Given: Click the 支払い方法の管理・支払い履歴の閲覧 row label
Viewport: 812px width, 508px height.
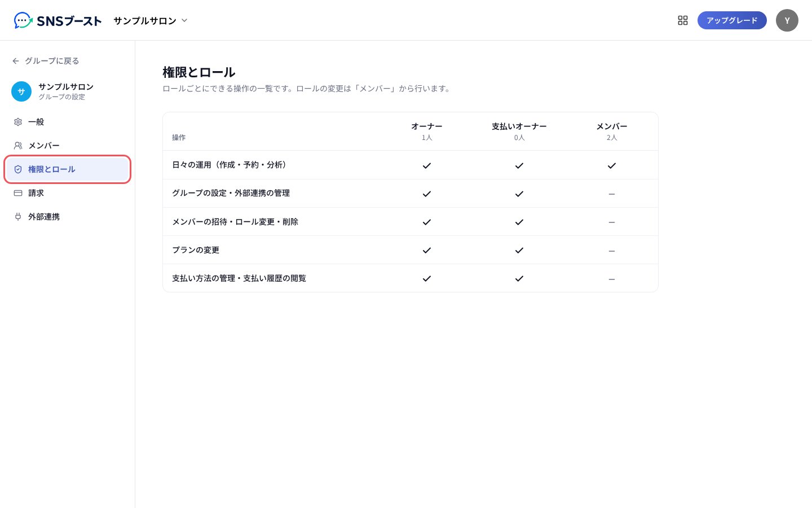Looking at the screenshot, I should pos(239,278).
